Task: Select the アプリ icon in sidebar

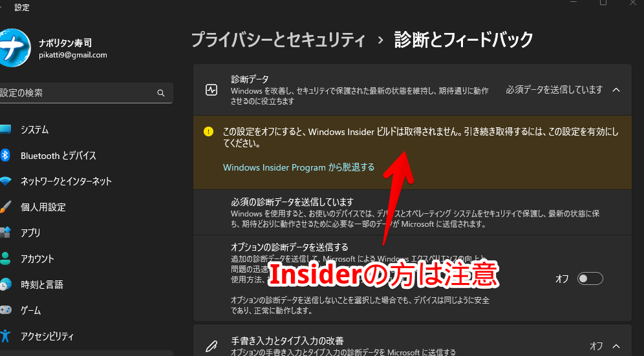Action: (x=5, y=233)
